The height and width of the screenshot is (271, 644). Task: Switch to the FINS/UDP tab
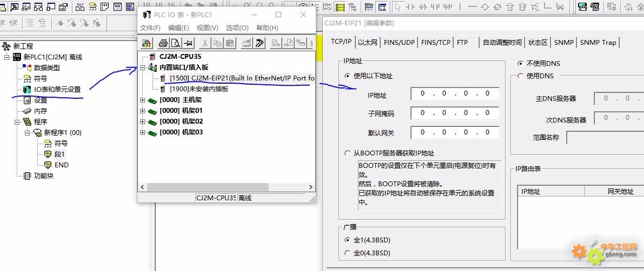click(x=399, y=43)
